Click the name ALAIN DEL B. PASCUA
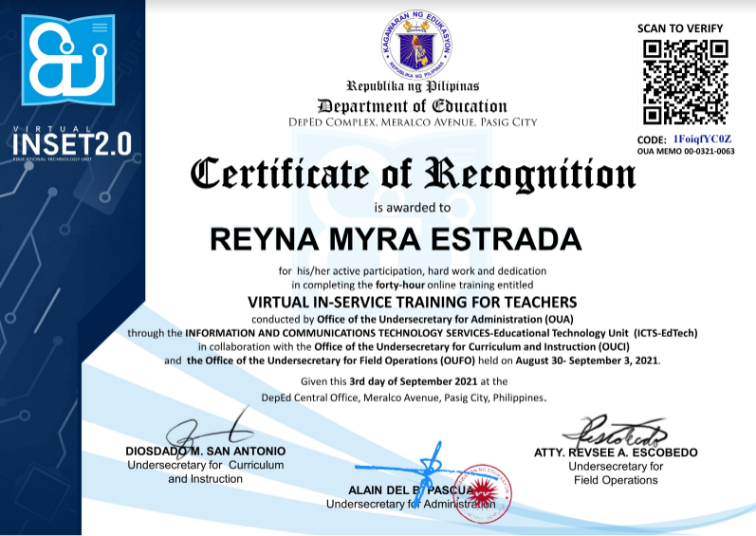This screenshot has width=756, height=536. pos(412,490)
